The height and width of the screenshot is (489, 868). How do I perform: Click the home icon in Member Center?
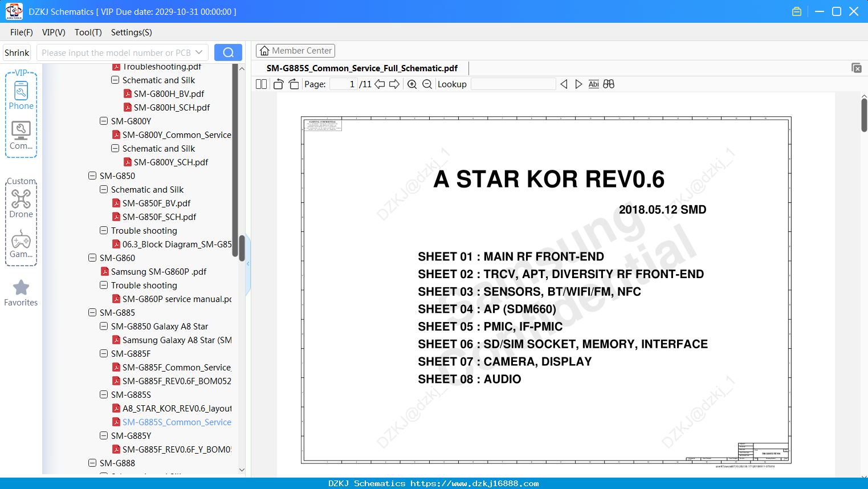pyautogui.click(x=264, y=51)
